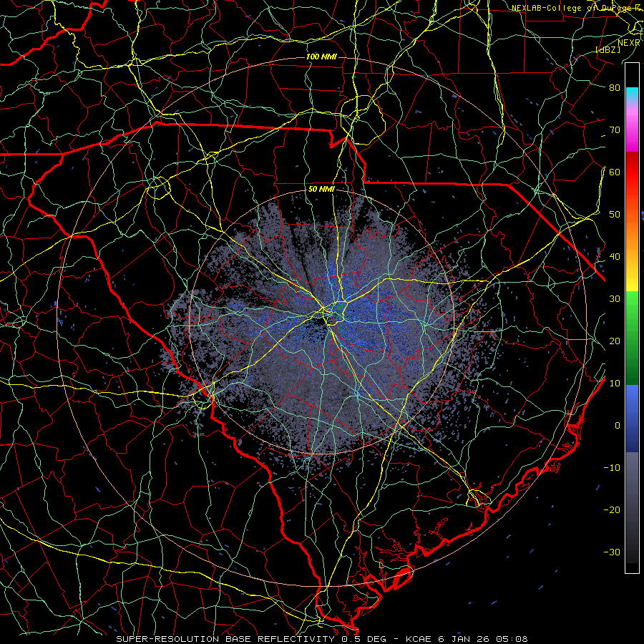This screenshot has width=644, height=644.
Task: Click the 10 value on the dBZ scale
Action: 615,384
